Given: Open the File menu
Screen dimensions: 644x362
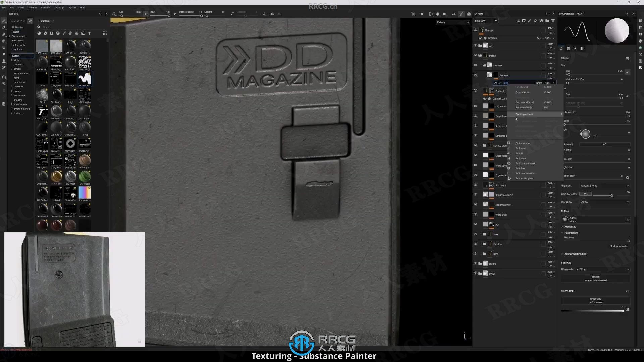Looking at the screenshot, I should 4,7.
